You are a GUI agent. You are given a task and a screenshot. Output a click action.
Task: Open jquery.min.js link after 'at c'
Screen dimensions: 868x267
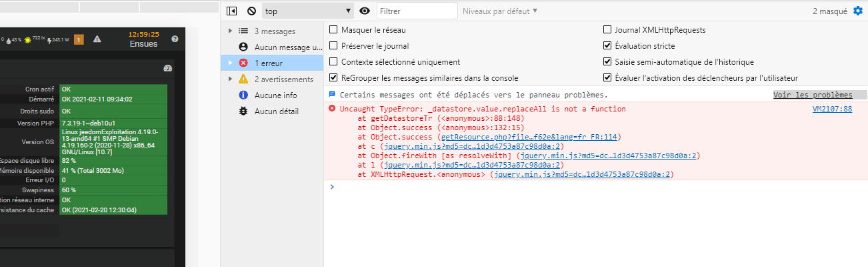pos(472,146)
